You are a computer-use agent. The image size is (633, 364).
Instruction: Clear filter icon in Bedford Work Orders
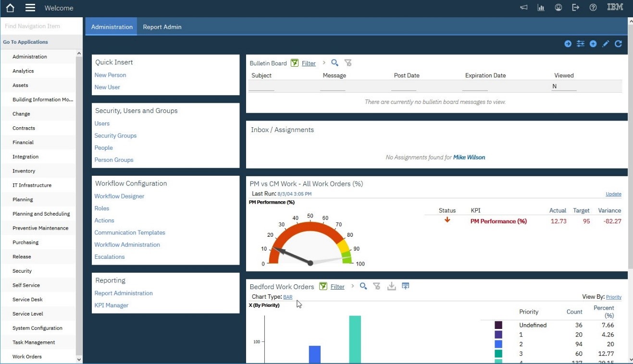[377, 286]
